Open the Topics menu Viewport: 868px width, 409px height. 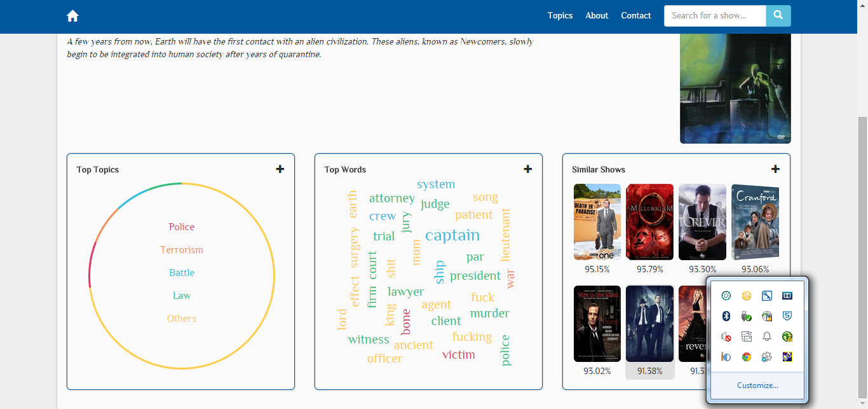pos(560,16)
